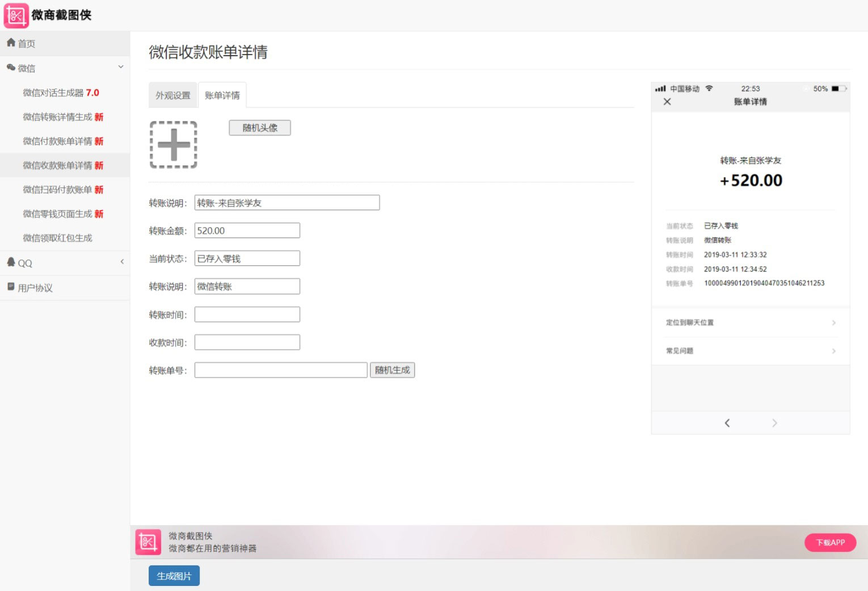Click the long 转账单号 number in preview
Screen dimensions: 868x591
[764, 283]
